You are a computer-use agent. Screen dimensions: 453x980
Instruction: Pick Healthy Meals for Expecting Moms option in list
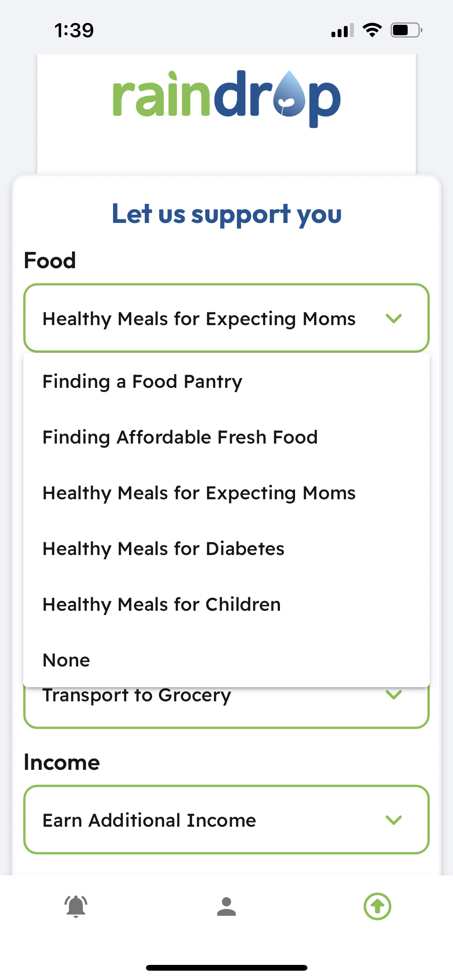coord(226,493)
